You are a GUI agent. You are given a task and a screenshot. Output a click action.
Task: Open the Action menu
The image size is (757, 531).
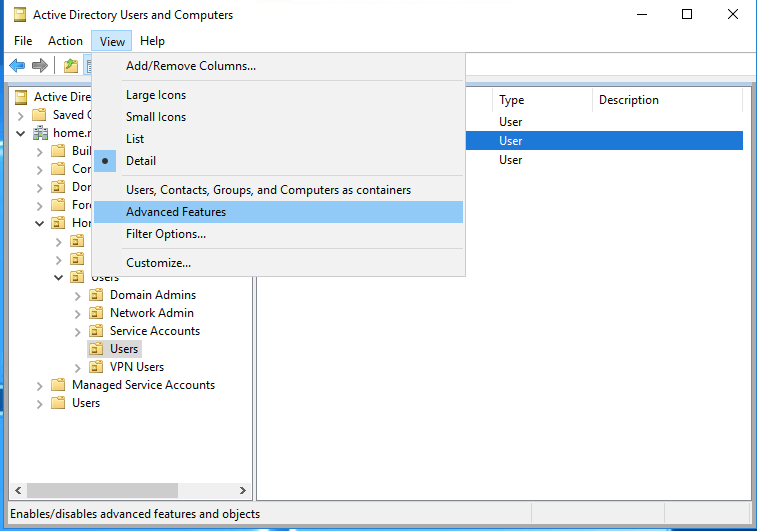coord(65,41)
